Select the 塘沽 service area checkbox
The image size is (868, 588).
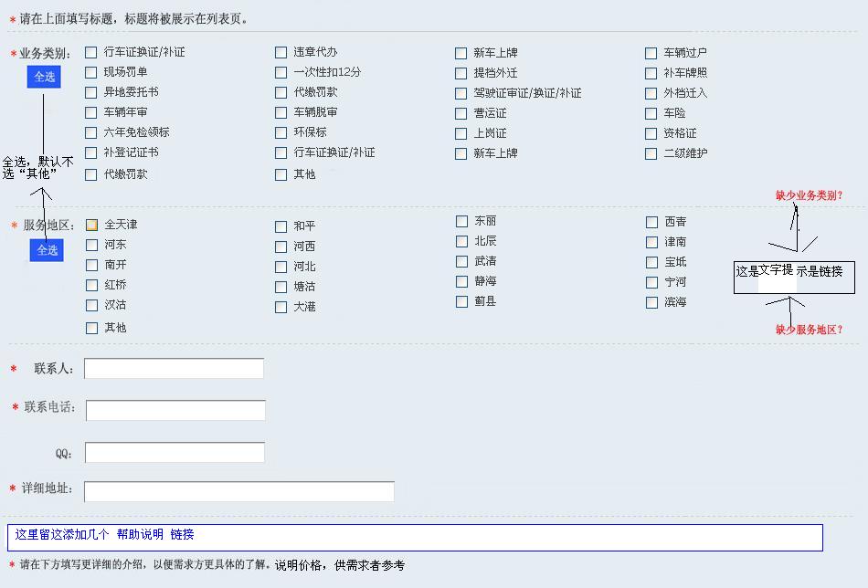point(281,285)
